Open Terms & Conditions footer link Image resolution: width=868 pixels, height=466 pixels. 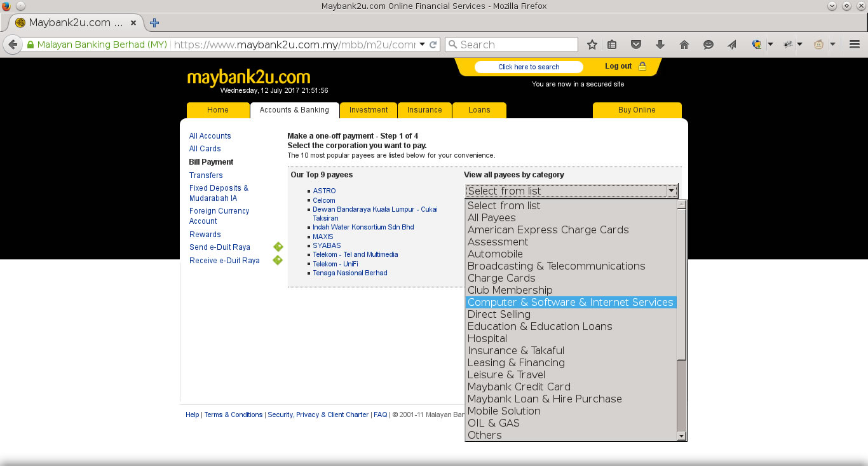tap(233, 415)
